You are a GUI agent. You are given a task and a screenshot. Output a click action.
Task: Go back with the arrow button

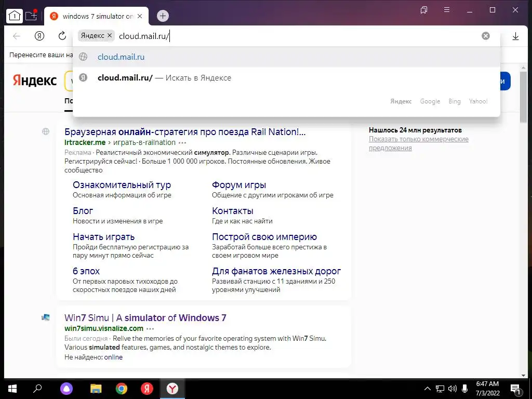(17, 36)
